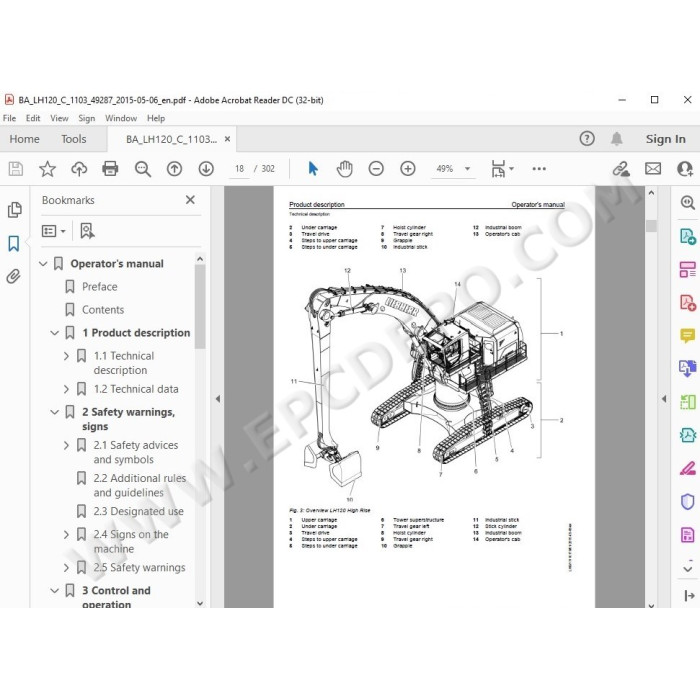Click document vertical scrollbar thumb
The image size is (700, 700).
pos(651,226)
